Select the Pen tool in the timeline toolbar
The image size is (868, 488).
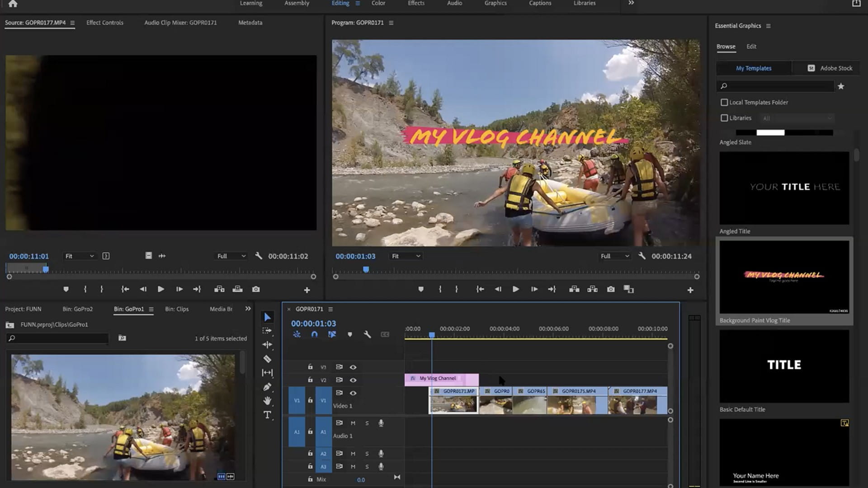pos(267,387)
